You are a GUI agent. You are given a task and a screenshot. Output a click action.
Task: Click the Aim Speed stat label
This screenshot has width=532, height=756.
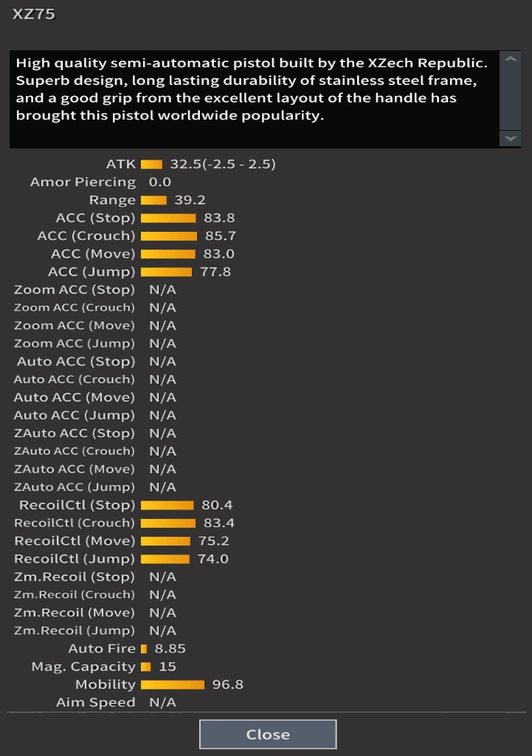(96, 703)
